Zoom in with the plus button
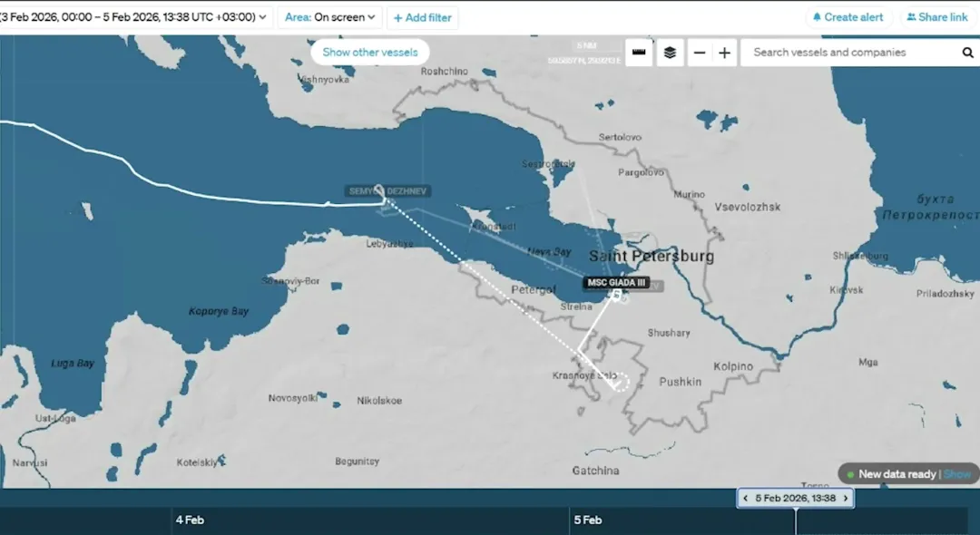The height and width of the screenshot is (535, 980). pyautogui.click(x=725, y=53)
